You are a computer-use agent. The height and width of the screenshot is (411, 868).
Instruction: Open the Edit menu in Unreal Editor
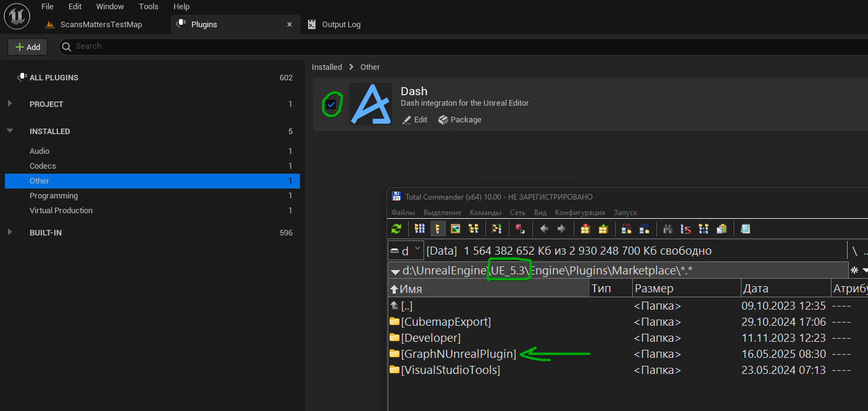click(x=75, y=6)
